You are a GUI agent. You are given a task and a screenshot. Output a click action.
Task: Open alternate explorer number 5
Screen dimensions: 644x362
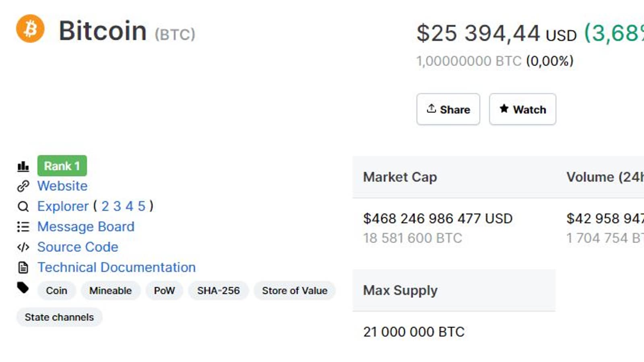coord(141,206)
